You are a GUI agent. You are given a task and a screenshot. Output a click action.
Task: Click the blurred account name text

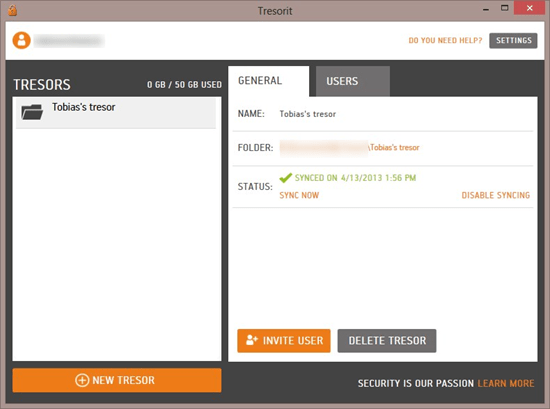point(69,41)
